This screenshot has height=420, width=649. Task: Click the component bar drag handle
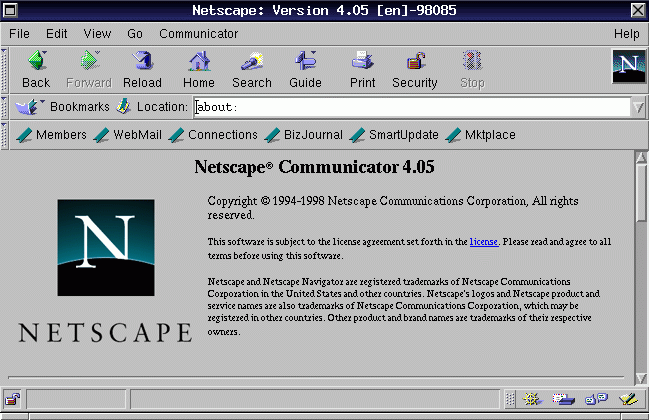tap(510, 399)
